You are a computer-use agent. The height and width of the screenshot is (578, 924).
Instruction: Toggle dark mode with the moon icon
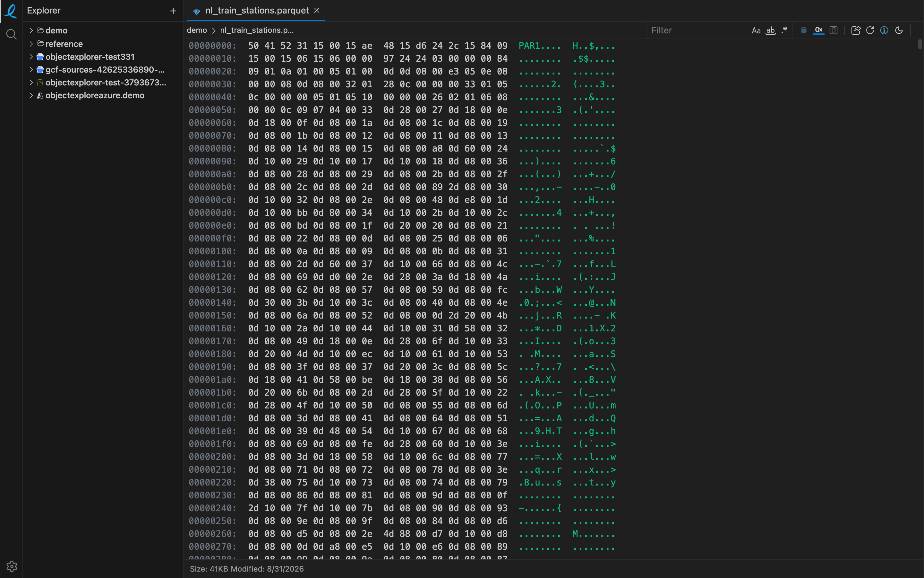pyautogui.click(x=899, y=30)
